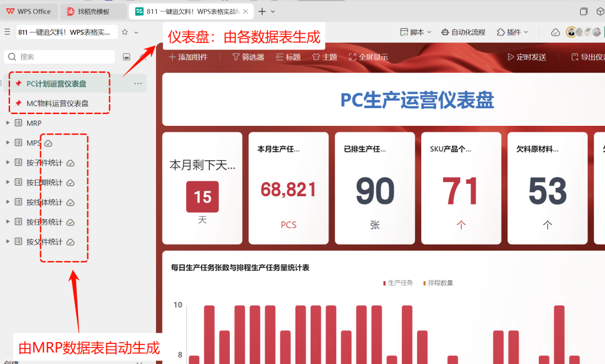Open the MRP table
This screenshot has width=605, height=364.
point(34,123)
